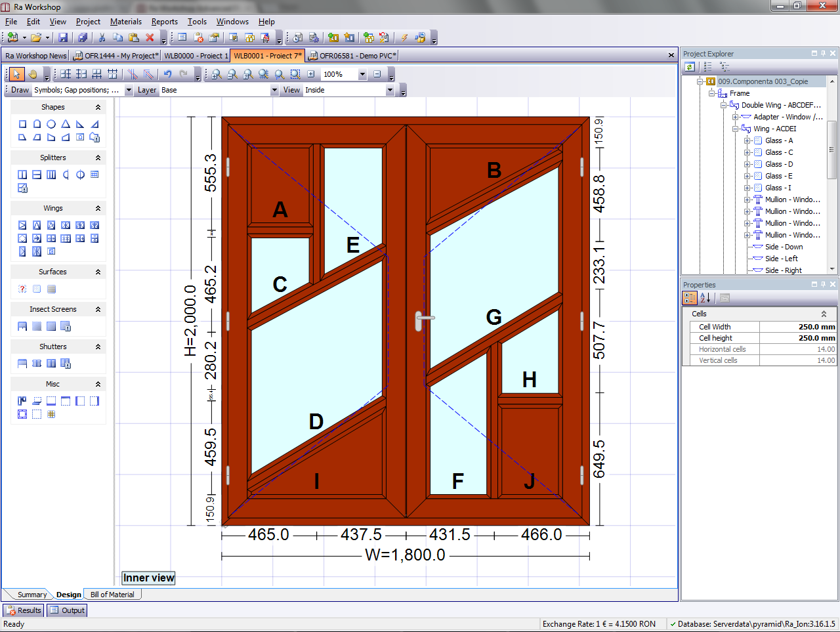Click the alphabetical sort icon in Properties
The image size is (840, 632).
pyautogui.click(x=705, y=298)
